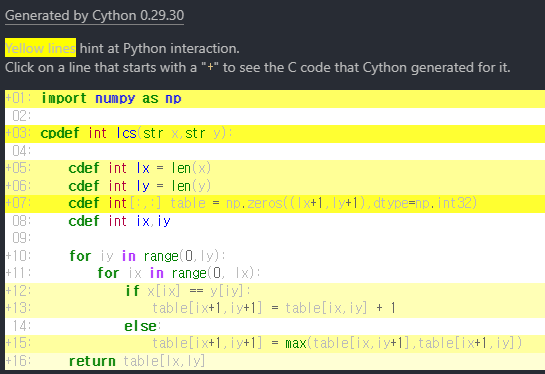Click the instruction text about C code
This screenshot has width=545, height=374.
[258, 67]
